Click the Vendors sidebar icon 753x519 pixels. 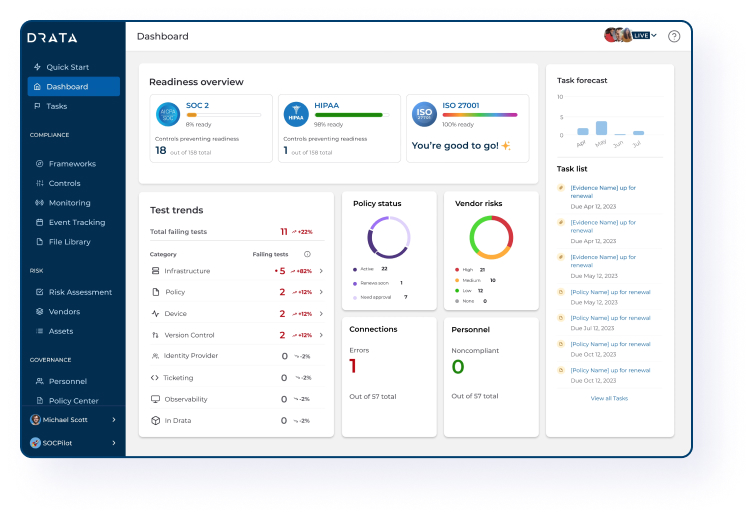click(39, 312)
